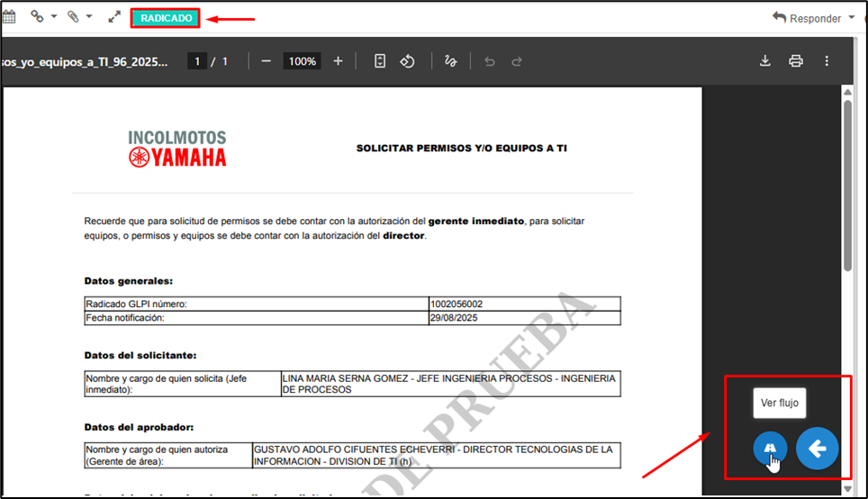868x499 pixels.
Task: Click the Responder reply button
Action: pos(807,18)
